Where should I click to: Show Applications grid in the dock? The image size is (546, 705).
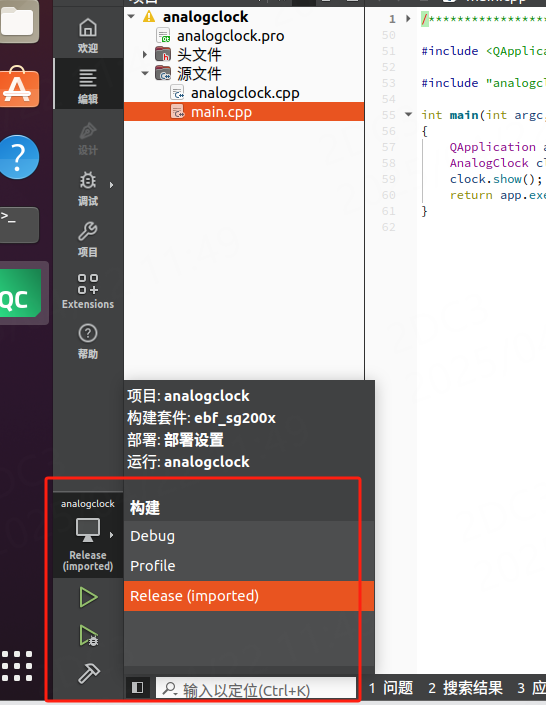coord(17,666)
